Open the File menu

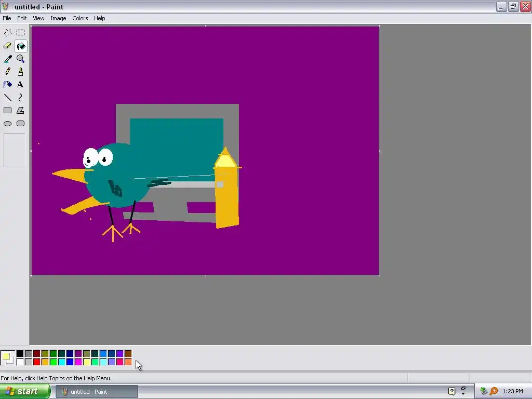[7, 18]
